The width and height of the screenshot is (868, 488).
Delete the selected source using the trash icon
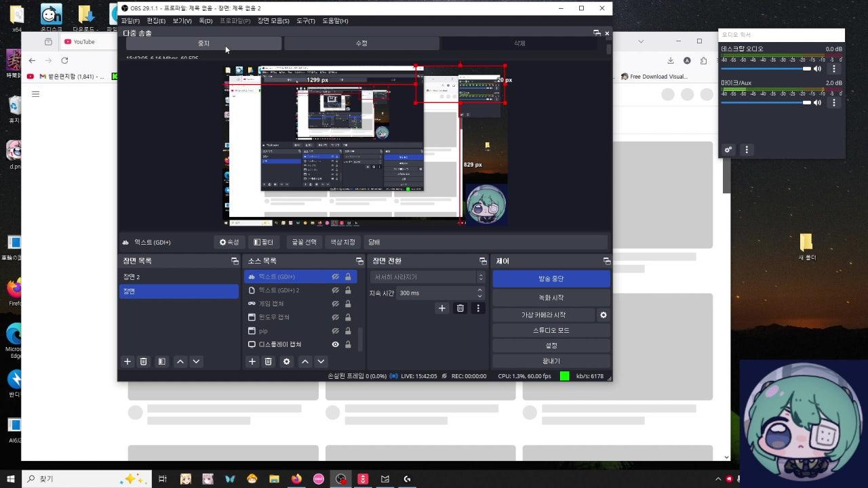click(x=269, y=362)
